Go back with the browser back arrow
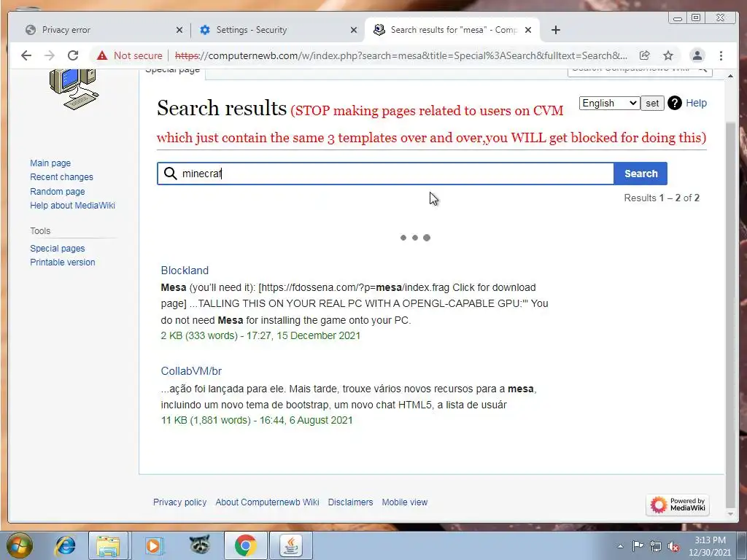 pos(26,55)
